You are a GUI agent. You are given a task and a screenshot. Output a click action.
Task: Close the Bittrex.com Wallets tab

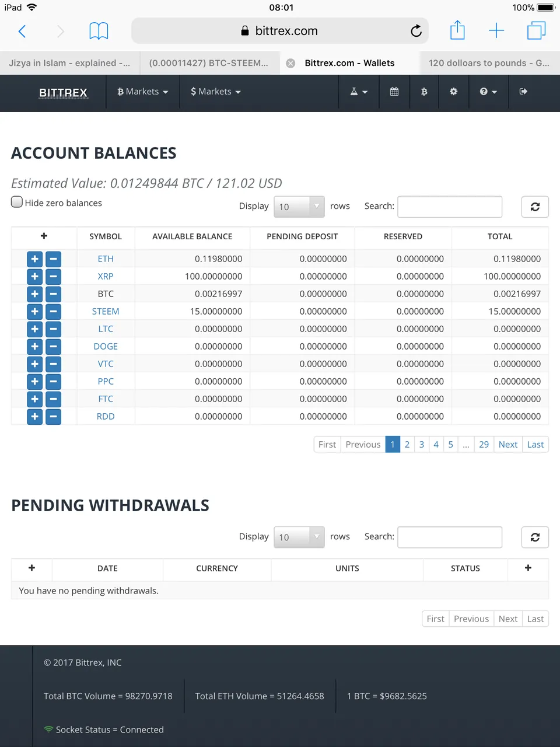(290, 63)
